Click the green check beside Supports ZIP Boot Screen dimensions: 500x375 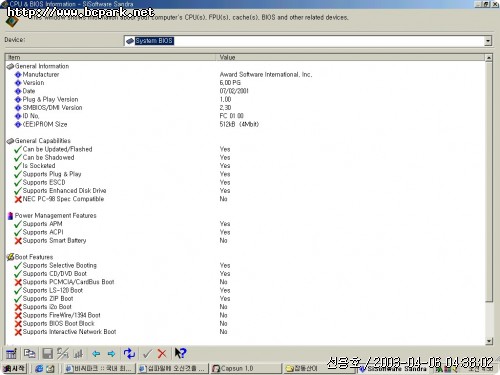coord(18,299)
